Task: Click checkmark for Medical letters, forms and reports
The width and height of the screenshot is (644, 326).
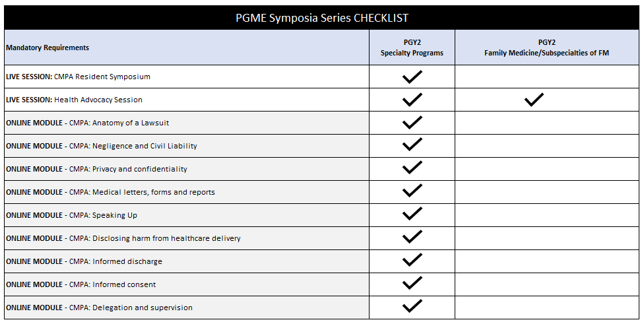Action: 412,192
